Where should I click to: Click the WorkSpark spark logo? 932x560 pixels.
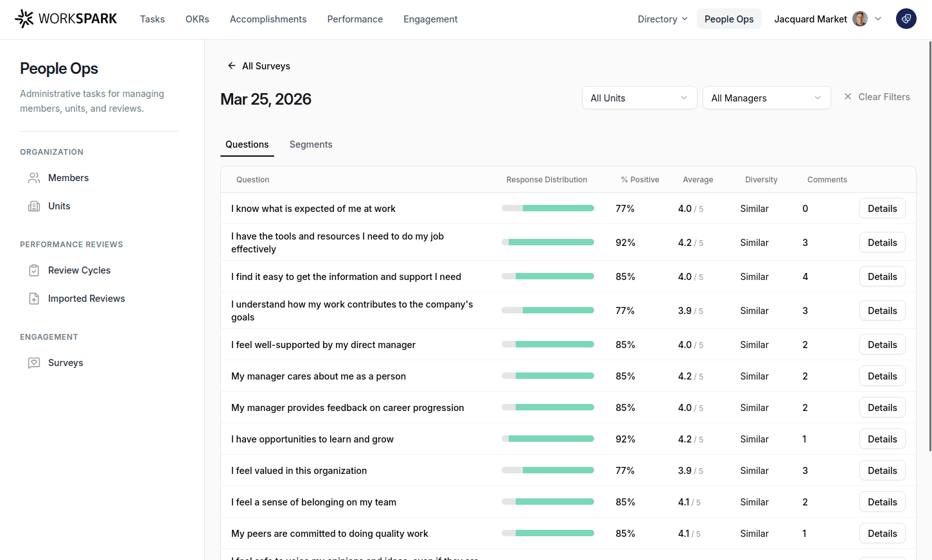click(x=24, y=19)
